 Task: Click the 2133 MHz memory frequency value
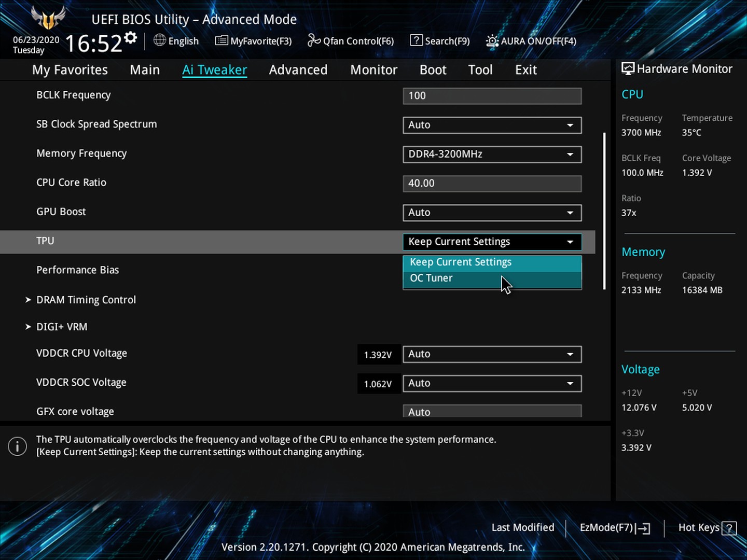pos(641,290)
